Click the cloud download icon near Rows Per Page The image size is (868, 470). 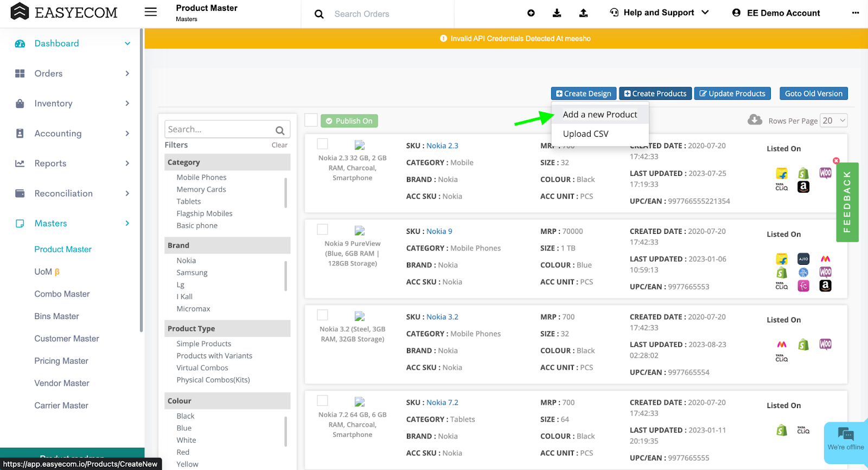pyautogui.click(x=755, y=120)
